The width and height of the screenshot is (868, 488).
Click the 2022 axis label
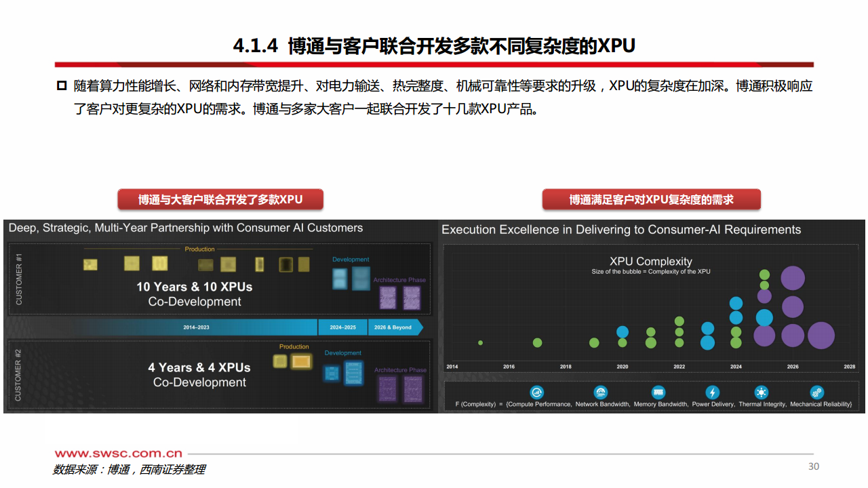point(679,367)
